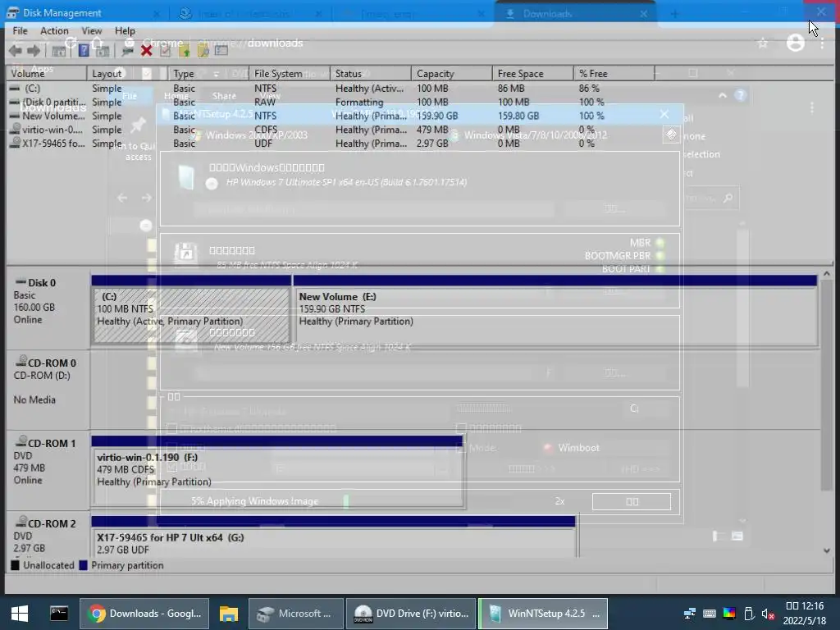Toggle the Show/Hide Console Tree toolbar icon
This screenshot has width=840, height=630.
click(x=59, y=51)
